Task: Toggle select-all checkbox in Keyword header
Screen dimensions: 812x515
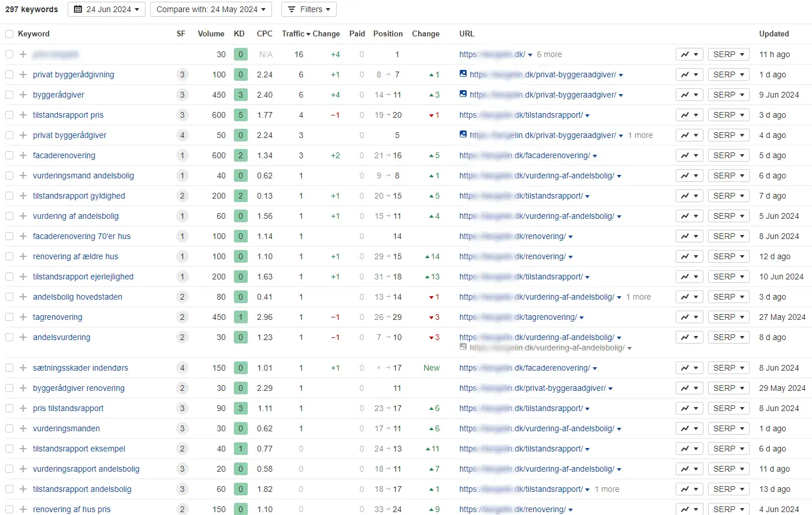Action: (9, 34)
